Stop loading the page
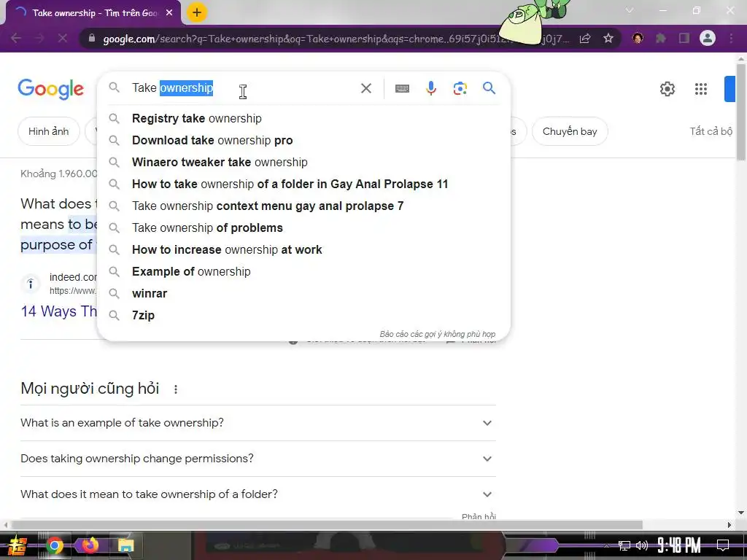This screenshot has height=560, width=747. tap(63, 38)
